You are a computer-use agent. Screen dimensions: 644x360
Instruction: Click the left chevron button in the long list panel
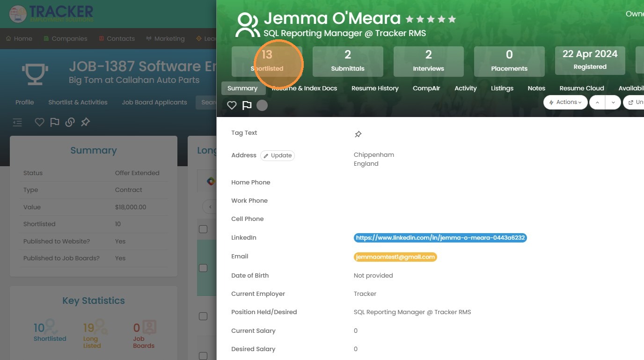pos(211,206)
